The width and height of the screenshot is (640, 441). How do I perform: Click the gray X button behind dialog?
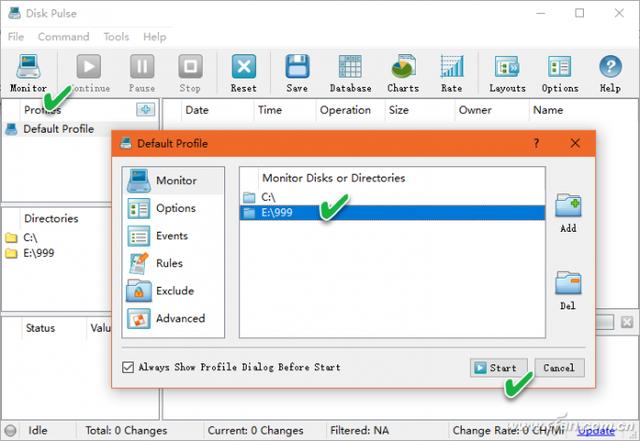(627, 322)
